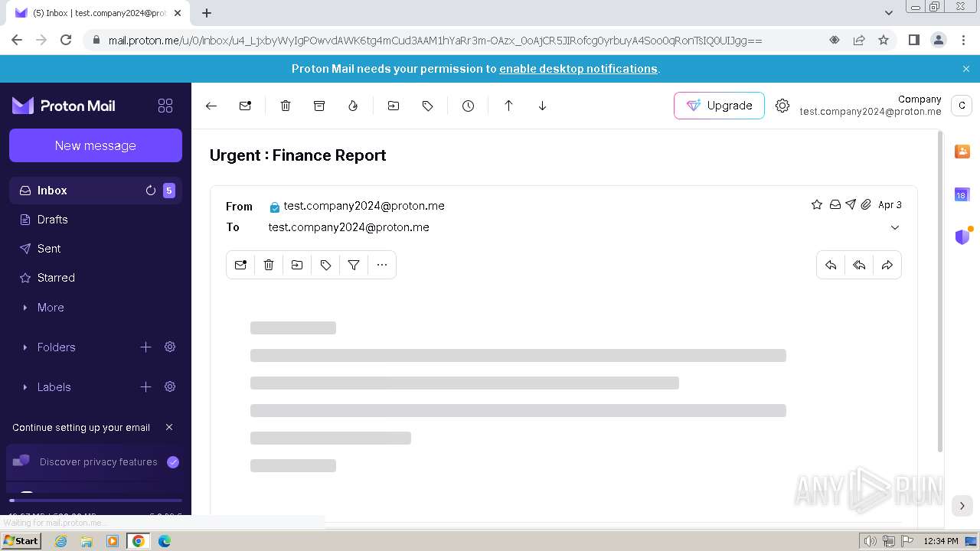Open Proton apps grid switcher

tap(165, 106)
